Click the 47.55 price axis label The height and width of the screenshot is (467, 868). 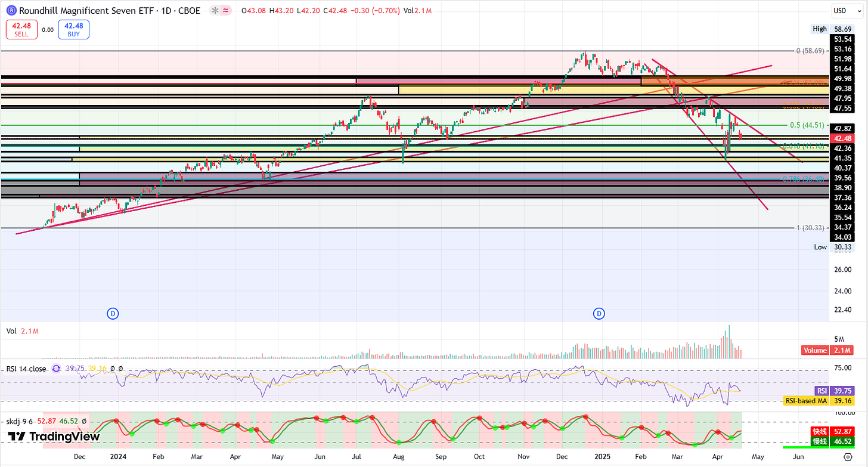tap(843, 109)
